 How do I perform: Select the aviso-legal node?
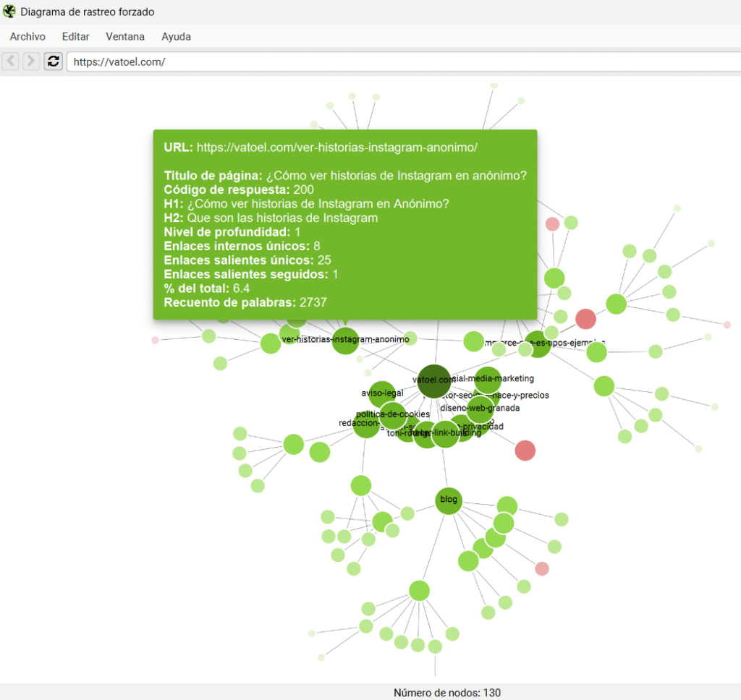tap(381, 393)
